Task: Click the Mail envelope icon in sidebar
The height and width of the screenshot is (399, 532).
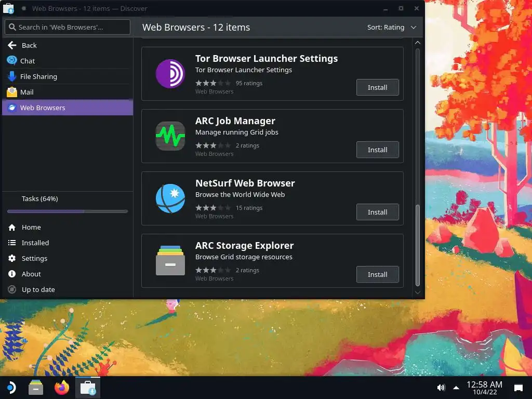Action: click(x=12, y=92)
